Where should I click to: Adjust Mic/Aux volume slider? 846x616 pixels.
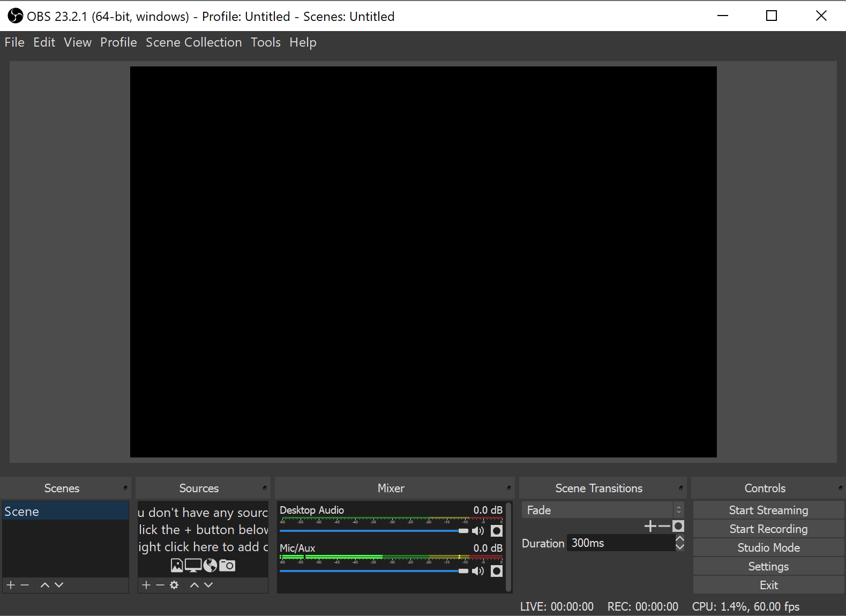(x=374, y=571)
